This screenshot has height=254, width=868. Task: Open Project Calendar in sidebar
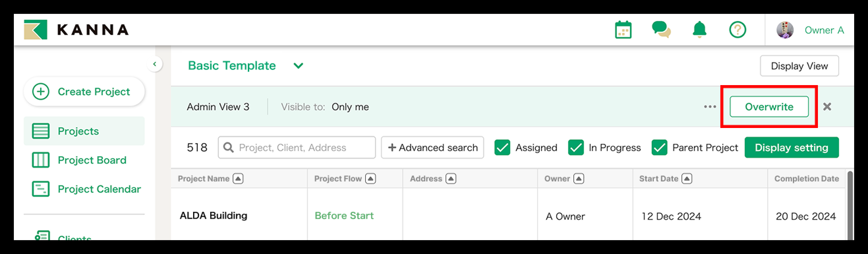point(99,189)
